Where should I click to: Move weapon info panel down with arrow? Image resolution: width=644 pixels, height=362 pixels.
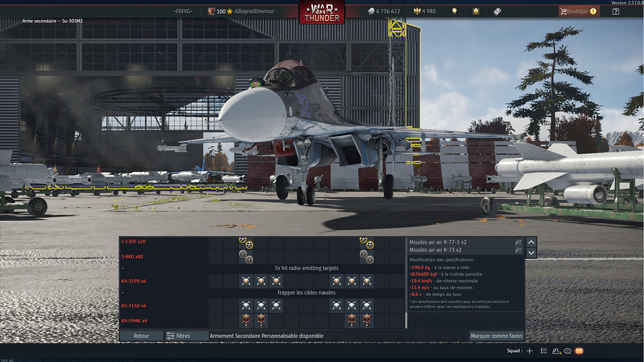[x=531, y=252]
